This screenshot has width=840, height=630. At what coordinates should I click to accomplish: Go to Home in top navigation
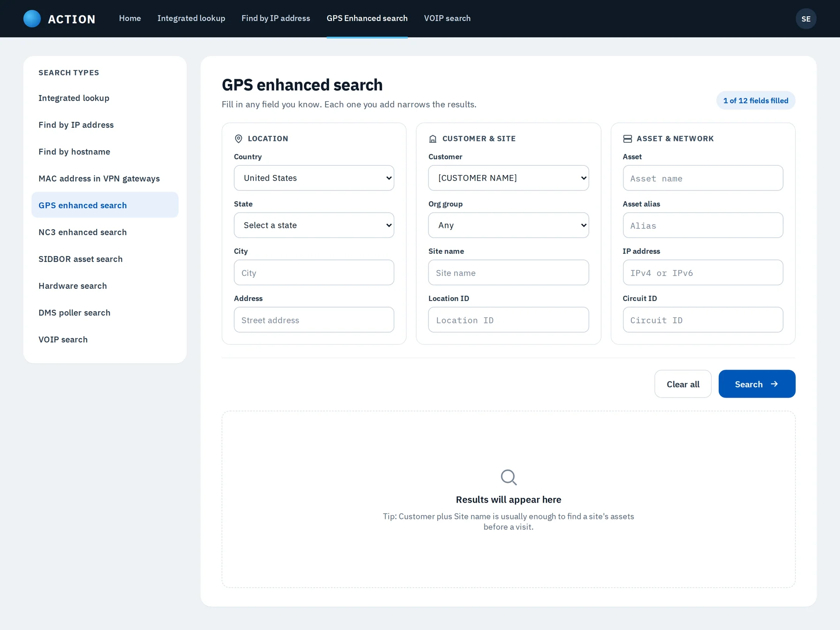(x=130, y=18)
